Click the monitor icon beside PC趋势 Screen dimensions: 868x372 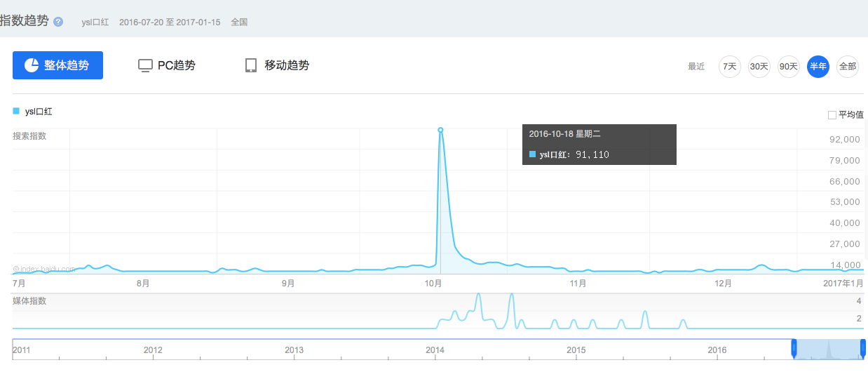[145, 65]
